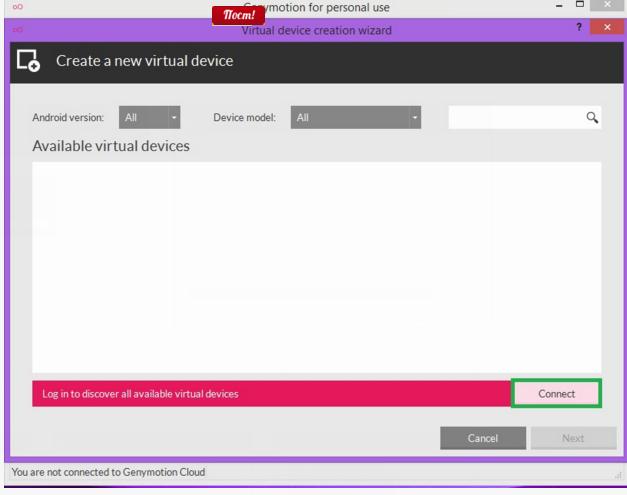Click the "Log in to discover" banner message

pyautogui.click(x=140, y=394)
